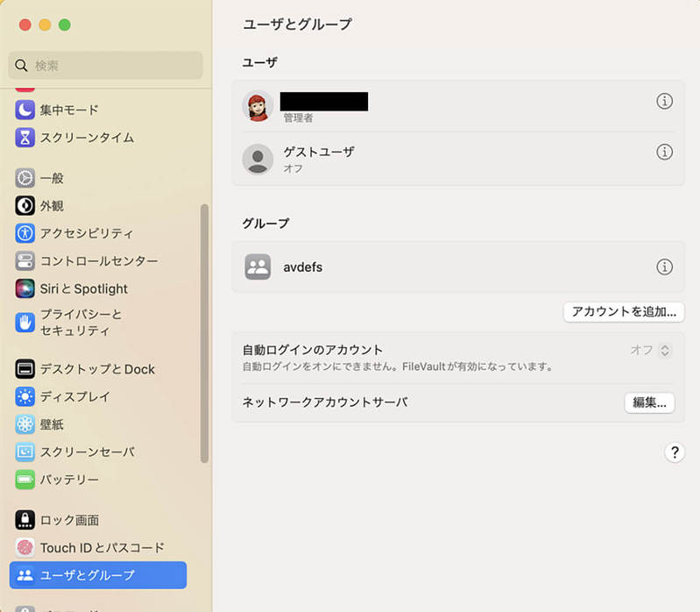Click the ゲストユーザ name text

click(319, 153)
